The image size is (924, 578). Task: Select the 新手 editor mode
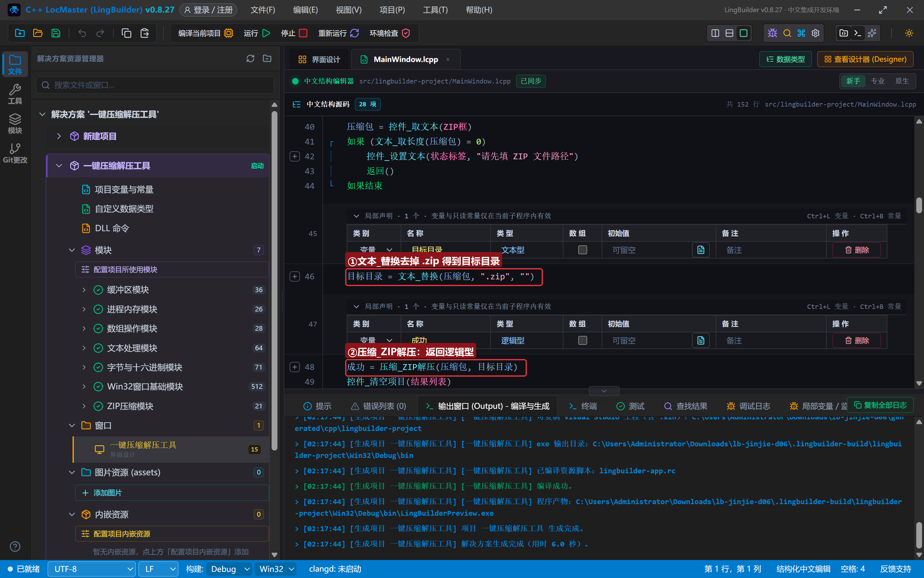pyautogui.click(x=853, y=81)
